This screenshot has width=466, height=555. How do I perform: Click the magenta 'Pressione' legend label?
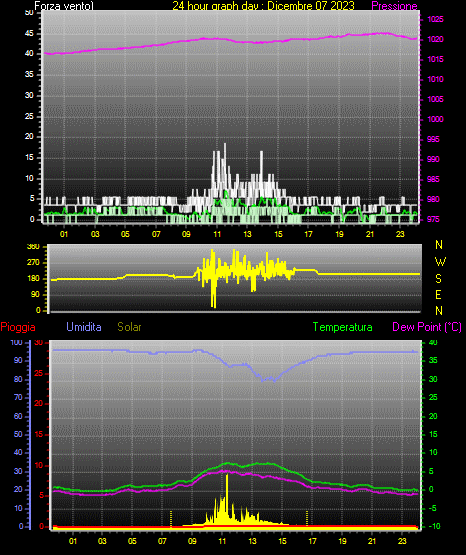(x=394, y=6)
